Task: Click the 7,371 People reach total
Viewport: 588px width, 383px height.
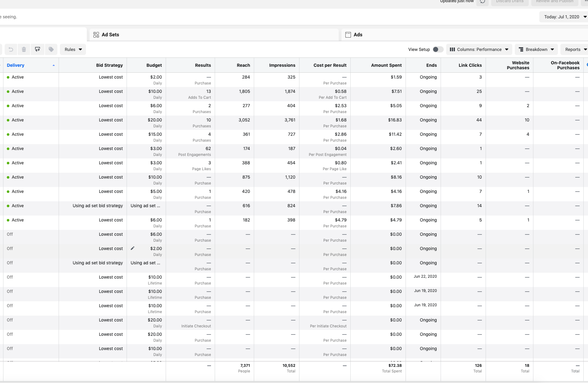Action: [x=244, y=368]
